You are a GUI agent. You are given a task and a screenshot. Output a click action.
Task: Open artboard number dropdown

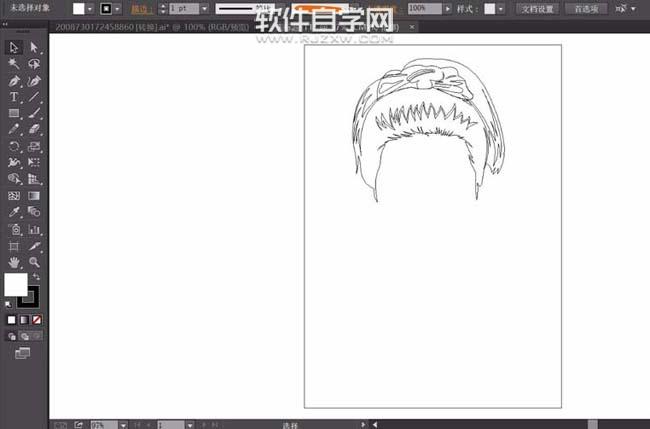point(189,425)
